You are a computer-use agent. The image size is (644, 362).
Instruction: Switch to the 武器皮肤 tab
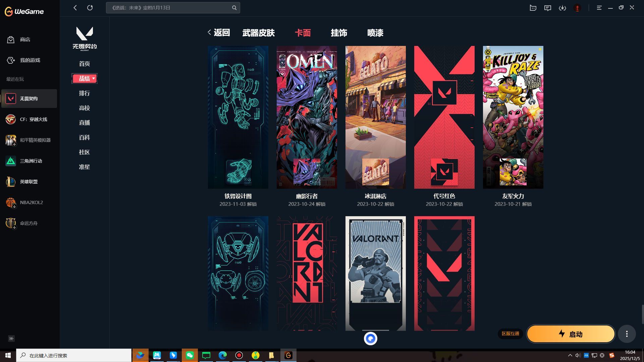[258, 33]
